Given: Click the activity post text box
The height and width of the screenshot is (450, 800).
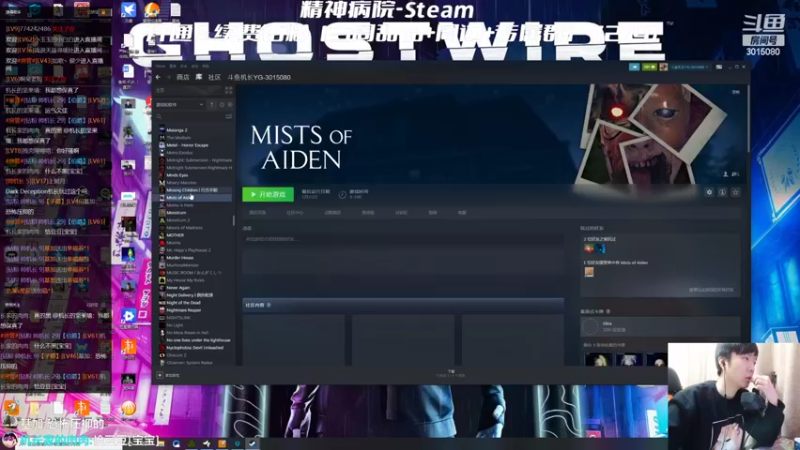Looking at the screenshot, I should point(403,239).
